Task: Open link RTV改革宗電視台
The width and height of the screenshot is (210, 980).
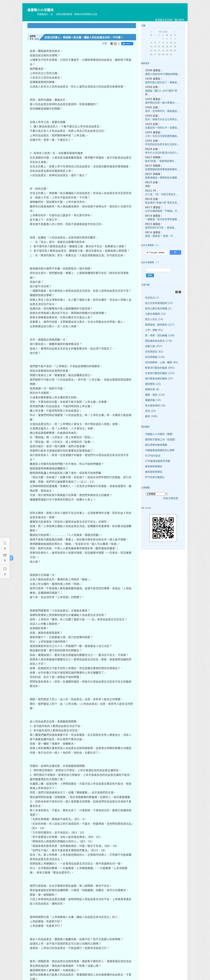Action: 155,477
